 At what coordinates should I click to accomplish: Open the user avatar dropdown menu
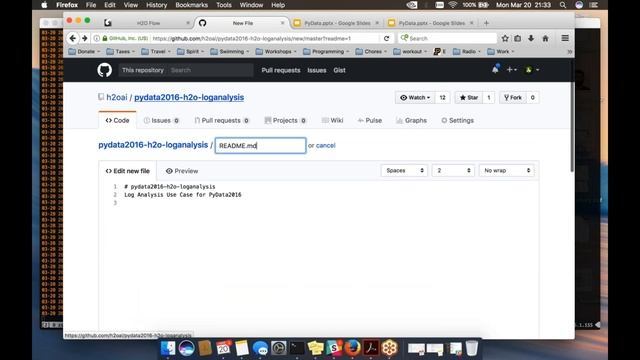[x=532, y=70]
